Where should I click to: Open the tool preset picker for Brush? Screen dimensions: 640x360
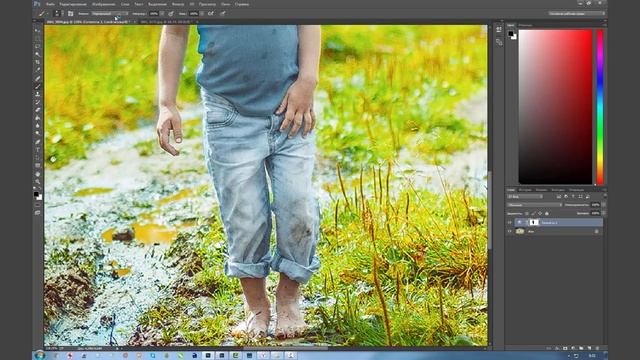click(42, 13)
